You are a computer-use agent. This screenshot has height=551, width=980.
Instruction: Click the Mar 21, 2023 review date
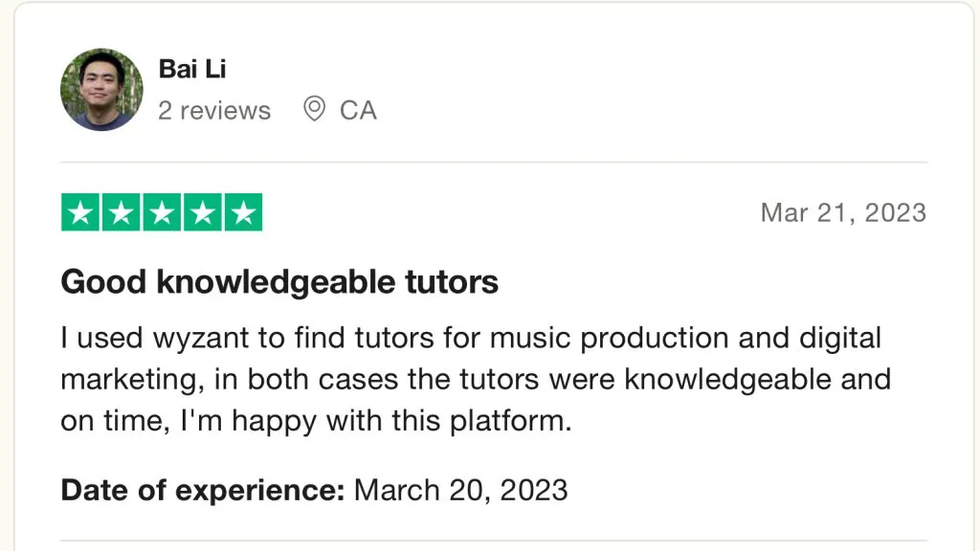(843, 212)
